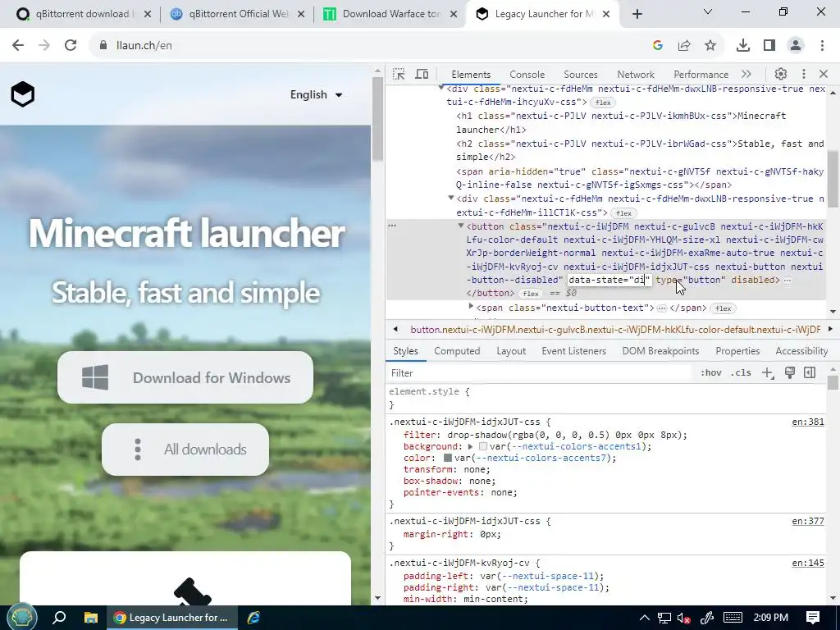
Task: Collapse the button element node
Action: pyautogui.click(x=461, y=226)
